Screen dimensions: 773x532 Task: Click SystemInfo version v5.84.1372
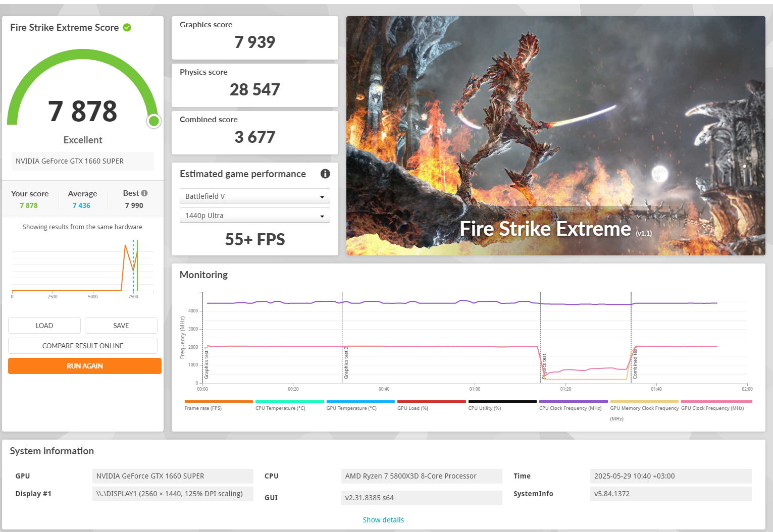(x=671, y=494)
